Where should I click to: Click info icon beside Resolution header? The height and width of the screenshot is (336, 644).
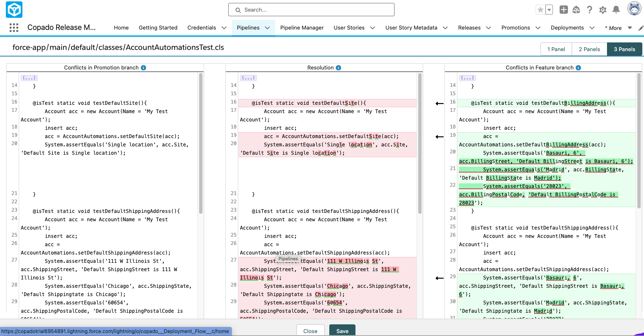[338, 68]
